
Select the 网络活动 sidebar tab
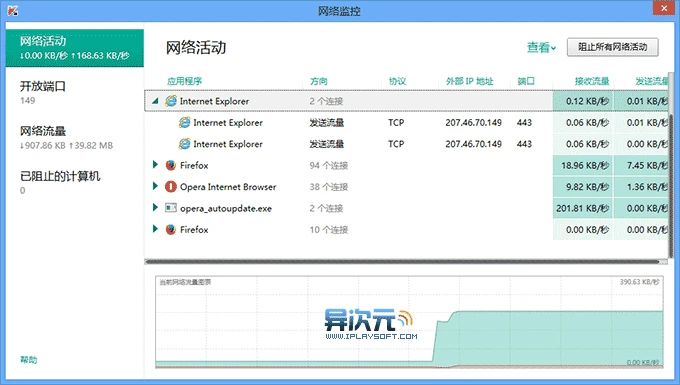(75, 48)
